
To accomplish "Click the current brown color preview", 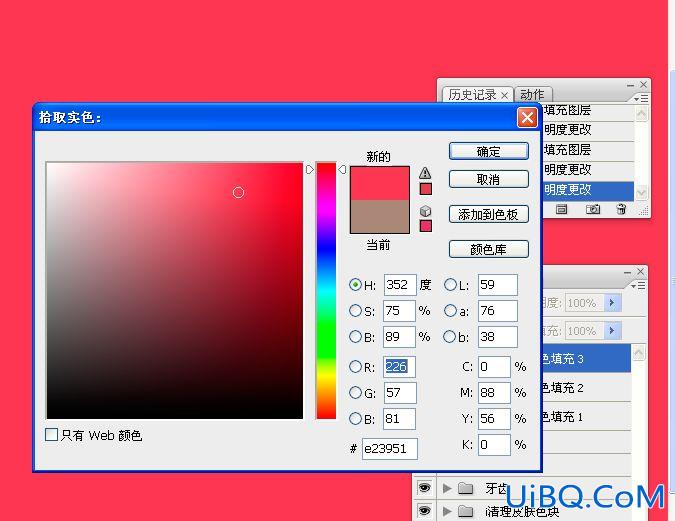I will [380, 216].
